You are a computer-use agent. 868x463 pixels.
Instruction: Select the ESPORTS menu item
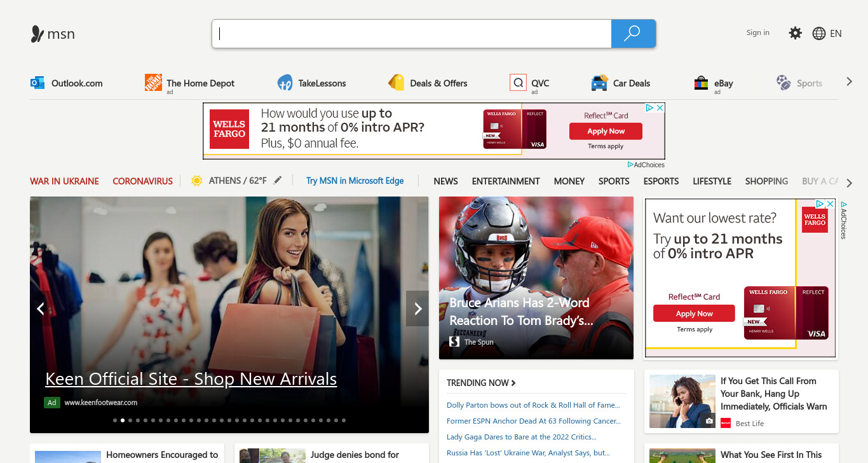[661, 181]
